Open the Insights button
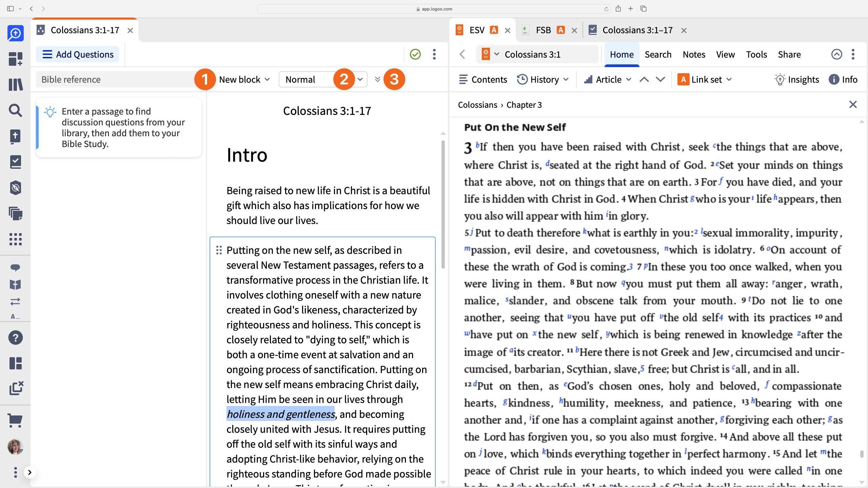The width and height of the screenshot is (868, 488). (x=797, y=80)
